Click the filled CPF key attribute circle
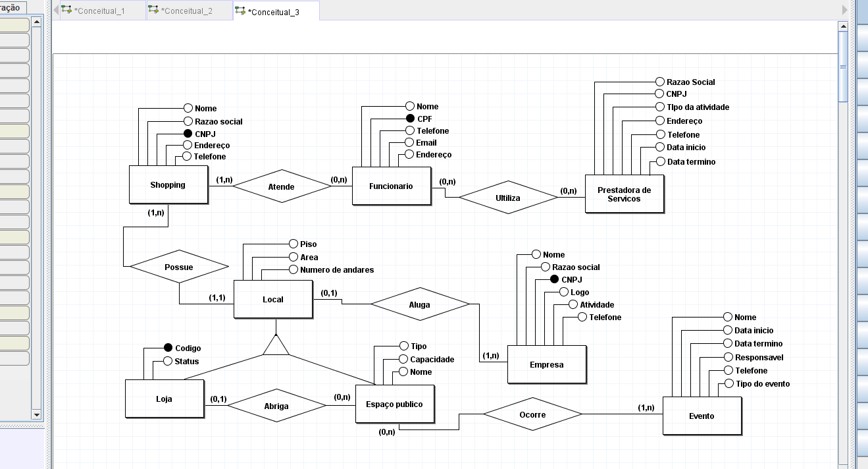Viewport: 868px width, 469px height. tap(410, 119)
